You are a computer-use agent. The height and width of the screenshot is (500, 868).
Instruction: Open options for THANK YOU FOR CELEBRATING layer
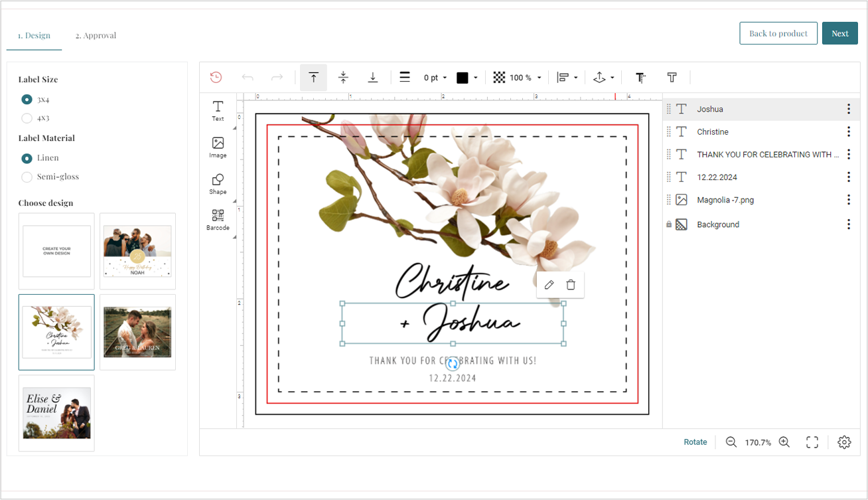coord(848,154)
